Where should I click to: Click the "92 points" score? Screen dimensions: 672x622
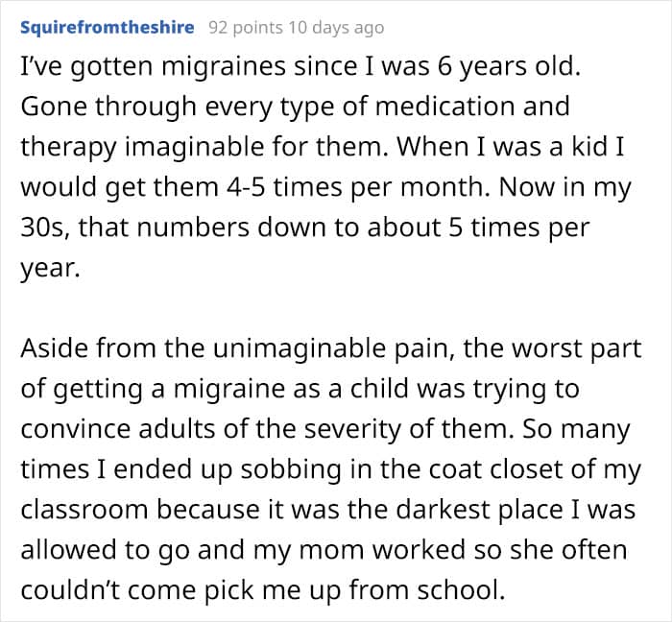click(241, 27)
